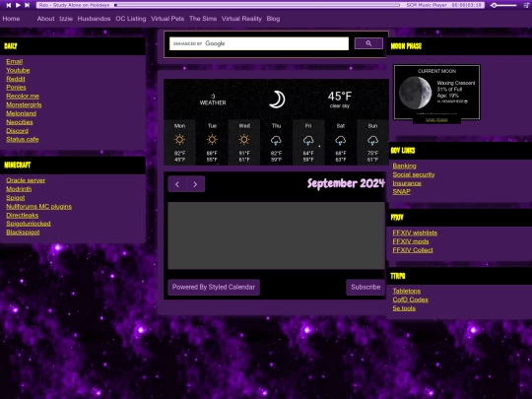
Task: Open the Banking link
Action: 404,166
